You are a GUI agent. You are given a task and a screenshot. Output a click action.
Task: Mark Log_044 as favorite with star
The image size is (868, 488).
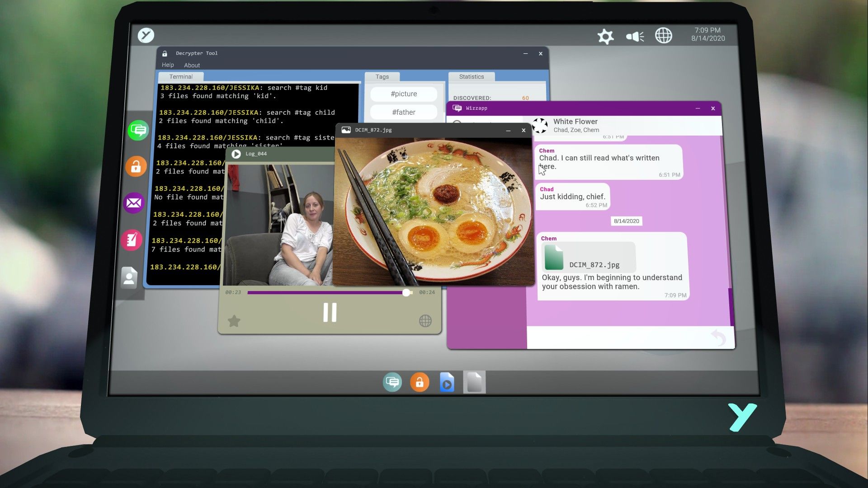click(x=234, y=321)
